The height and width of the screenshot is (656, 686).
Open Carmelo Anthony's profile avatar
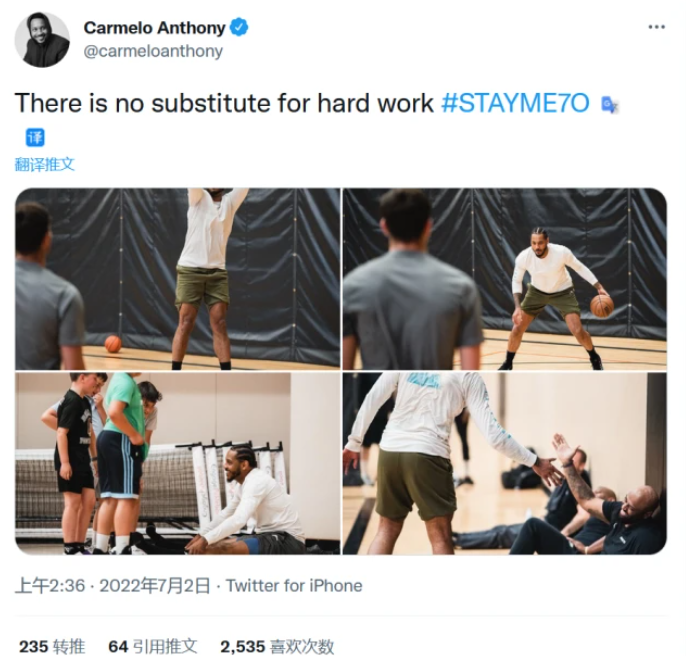42,40
